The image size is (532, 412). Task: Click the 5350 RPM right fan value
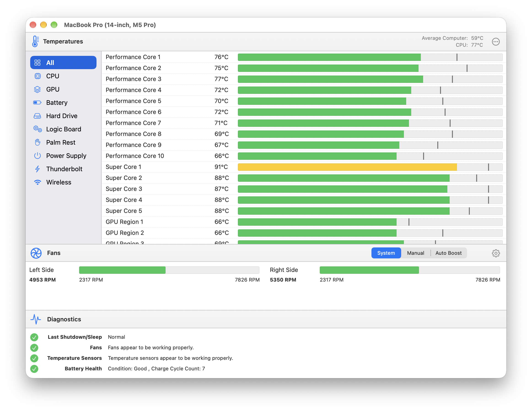click(x=283, y=280)
